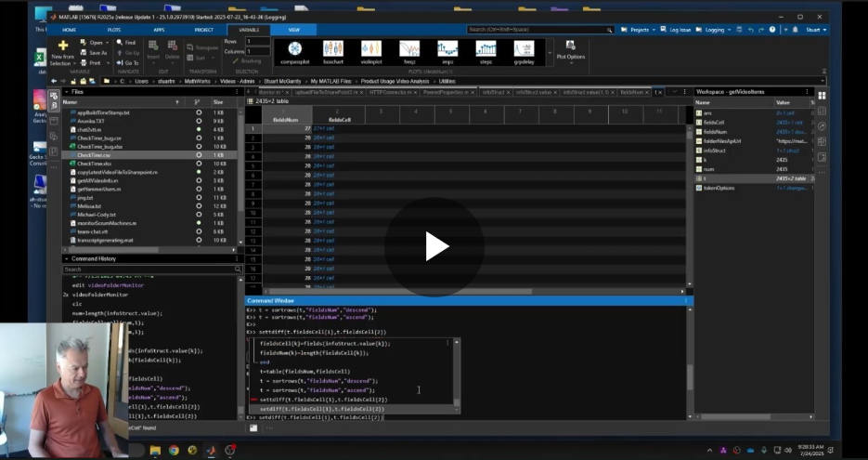The width and height of the screenshot is (868, 460).
Task: Click the Log Issue button
Action: coord(680,30)
